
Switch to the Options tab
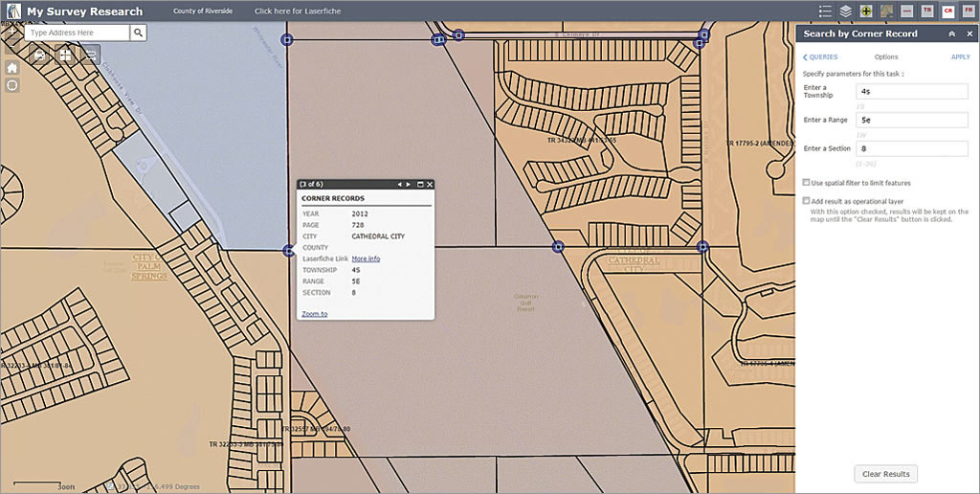pyautogui.click(x=885, y=57)
